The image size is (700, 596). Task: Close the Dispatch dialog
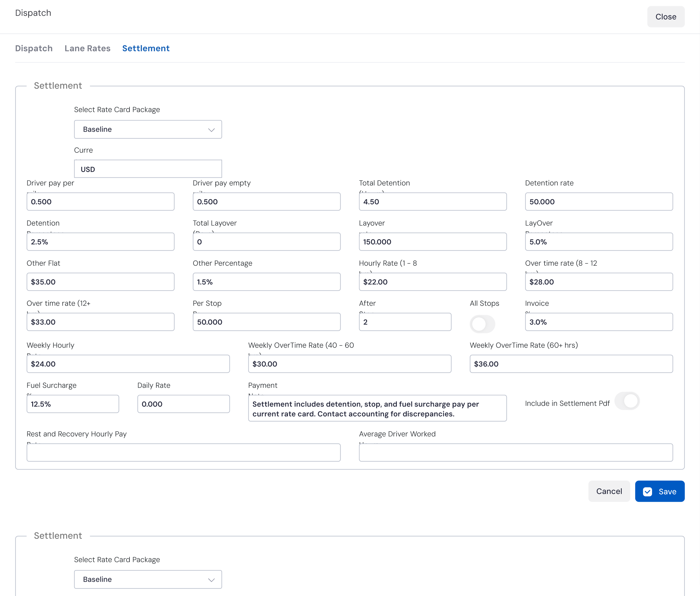[x=666, y=17]
